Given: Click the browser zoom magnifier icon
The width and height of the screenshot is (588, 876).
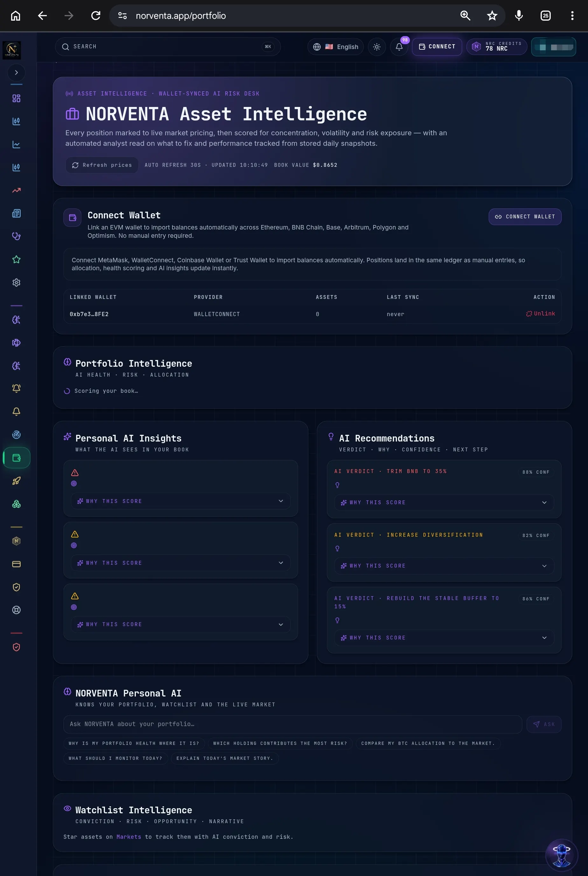Looking at the screenshot, I should pyautogui.click(x=465, y=15).
